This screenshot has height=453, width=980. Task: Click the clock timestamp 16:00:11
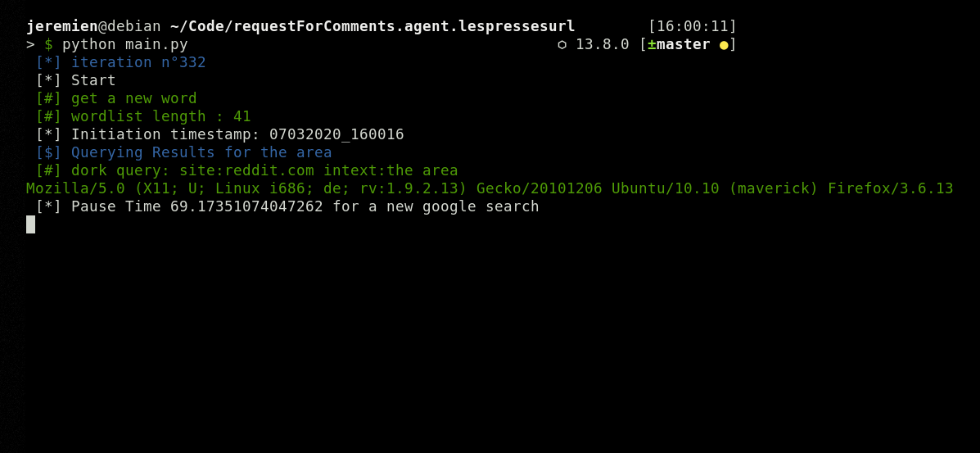pyautogui.click(x=693, y=26)
